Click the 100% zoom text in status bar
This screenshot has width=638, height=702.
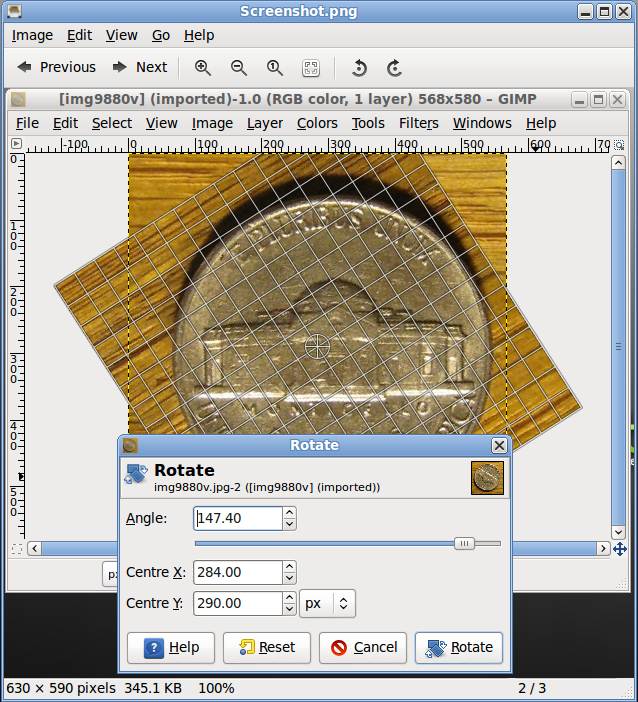point(216,688)
